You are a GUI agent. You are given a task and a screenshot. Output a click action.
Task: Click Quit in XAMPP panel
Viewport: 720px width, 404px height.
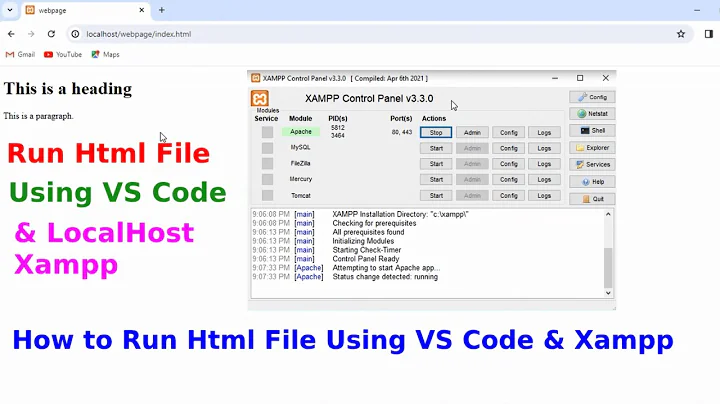click(x=592, y=199)
